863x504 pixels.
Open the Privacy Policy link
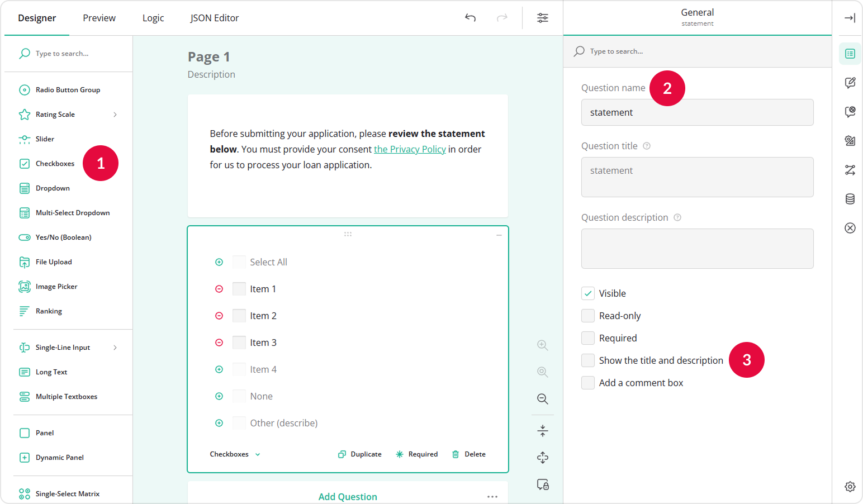pyautogui.click(x=410, y=149)
